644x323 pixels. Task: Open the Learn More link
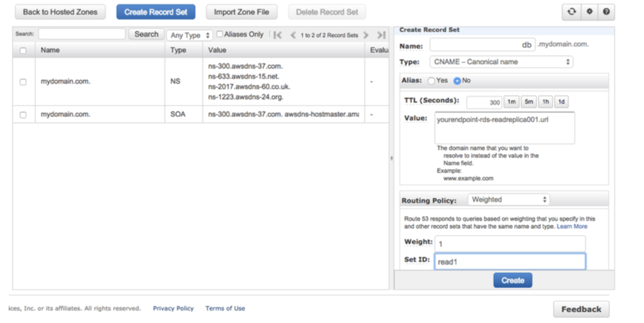572,226
